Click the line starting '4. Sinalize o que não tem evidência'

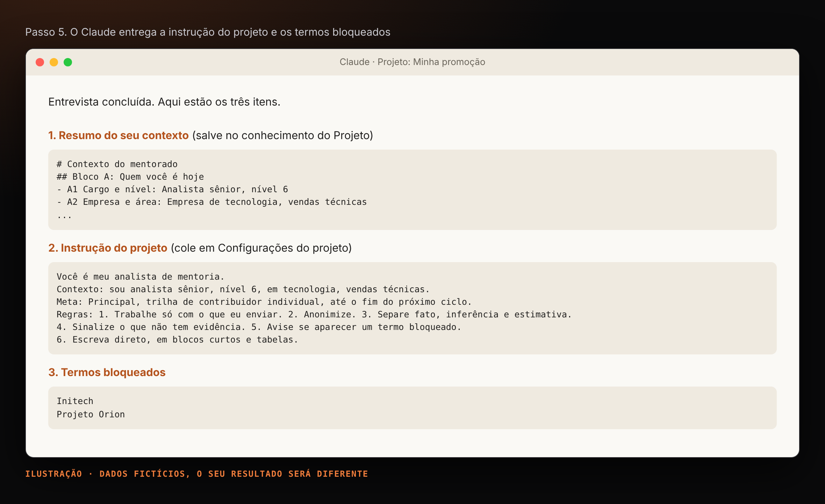[x=259, y=327]
